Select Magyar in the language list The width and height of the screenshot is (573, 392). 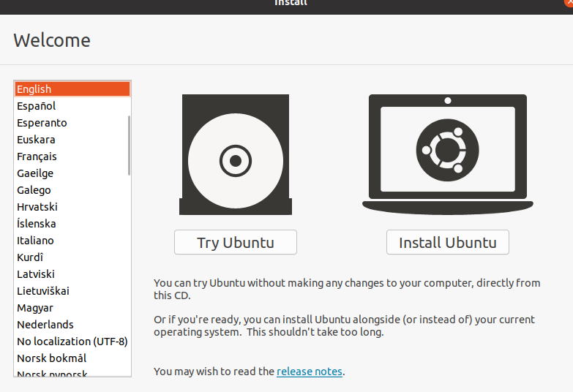[x=35, y=308]
